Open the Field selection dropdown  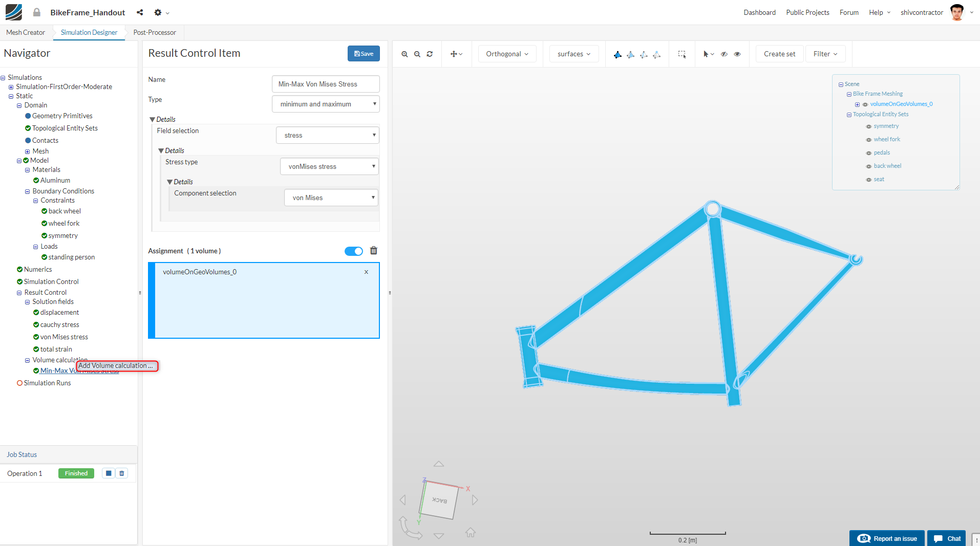(328, 136)
